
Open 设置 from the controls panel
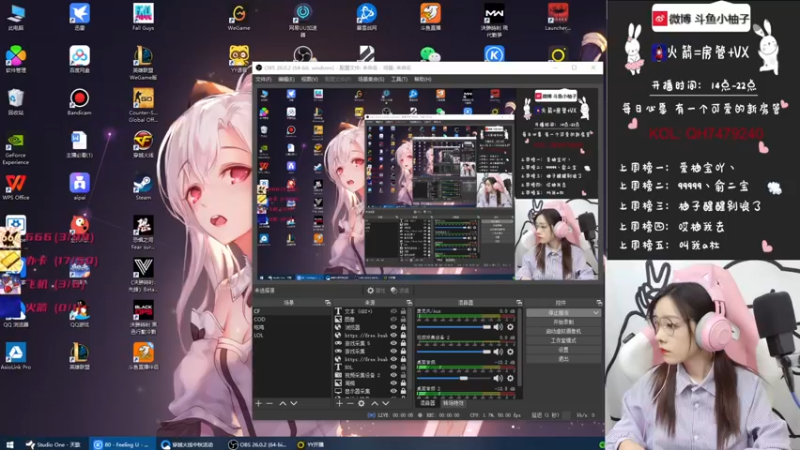click(x=563, y=349)
